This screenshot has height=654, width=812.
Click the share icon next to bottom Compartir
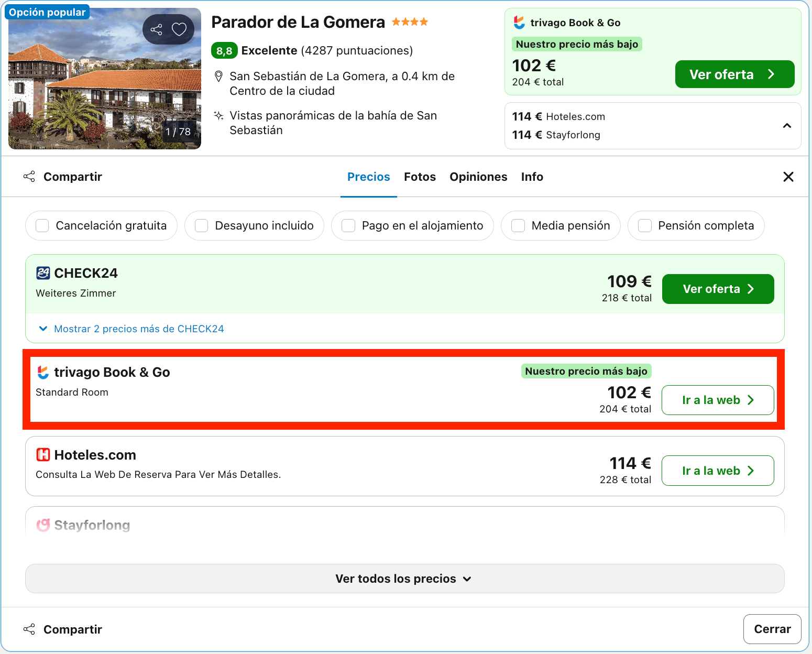point(29,629)
